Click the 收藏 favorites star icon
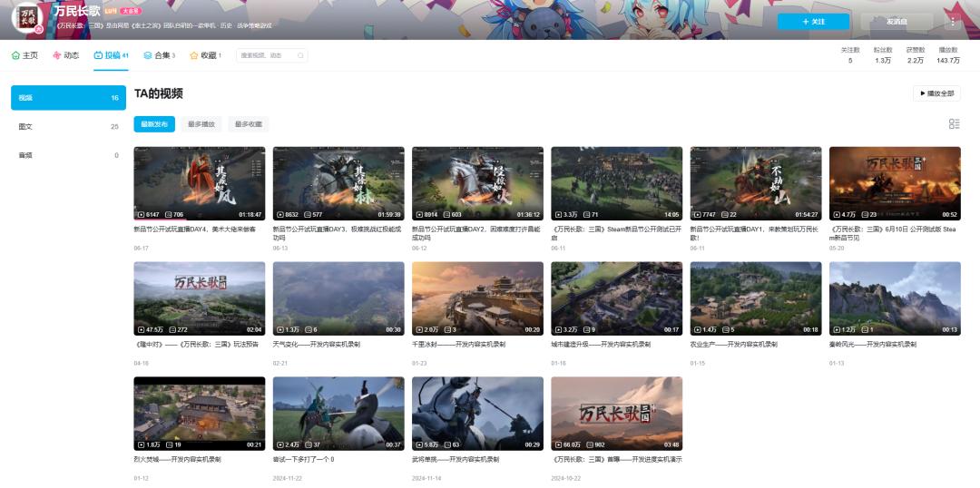The width and height of the screenshot is (980, 488). [x=194, y=55]
